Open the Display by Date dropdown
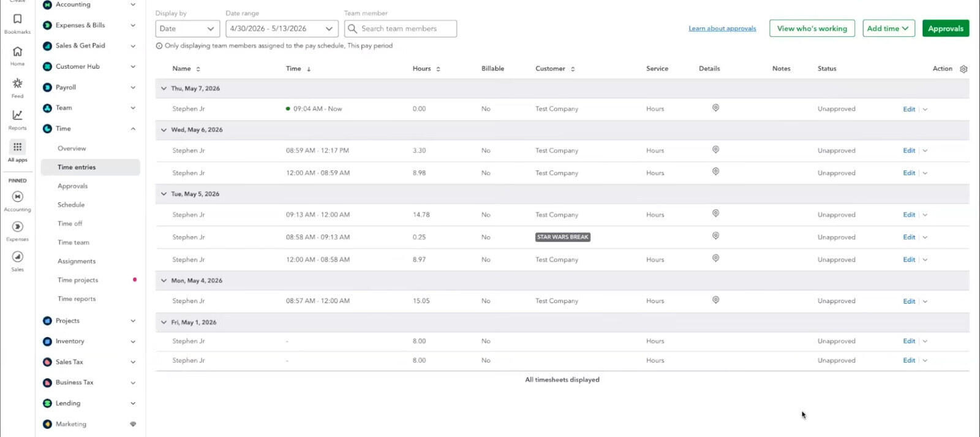The height and width of the screenshot is (437, 980). click(187, 29)
